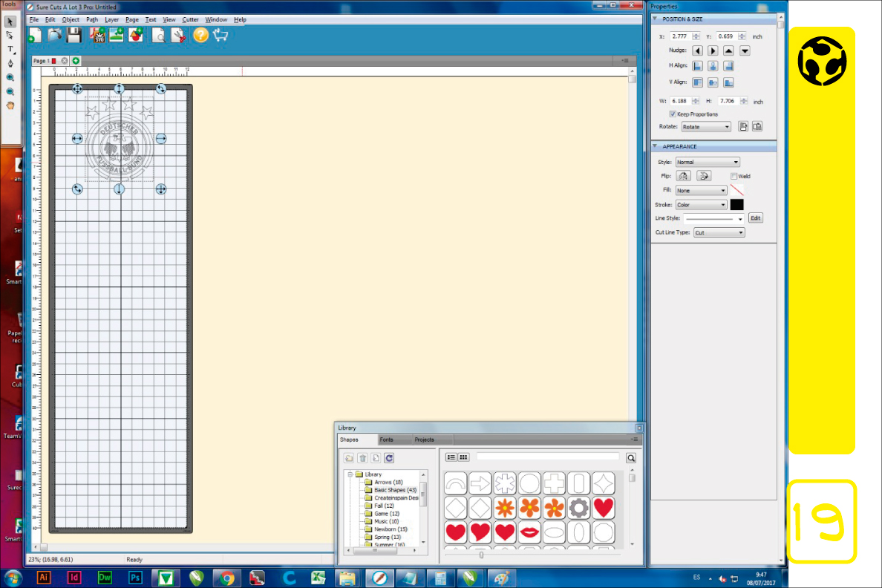Align selection to vertical bottom
Image resolution: width=882 pixels, height=588 pixels.
729,82
